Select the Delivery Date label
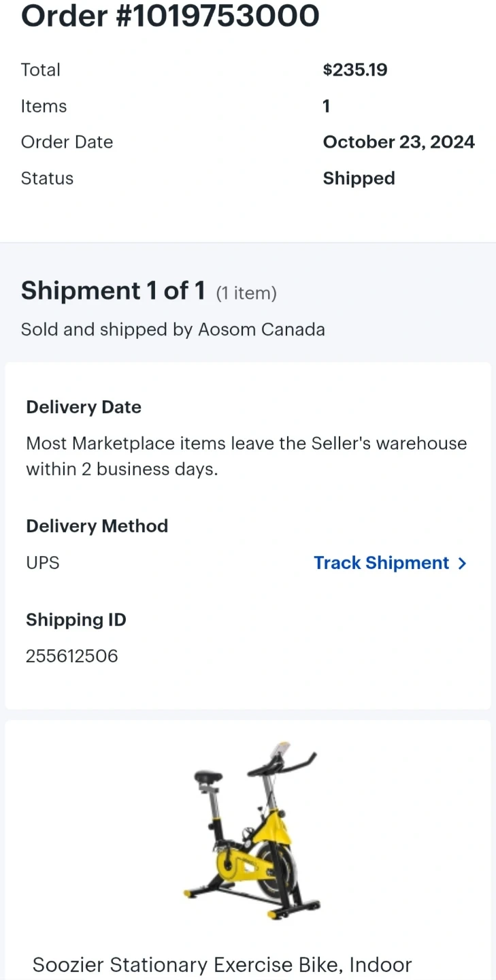 click(84, 407)
